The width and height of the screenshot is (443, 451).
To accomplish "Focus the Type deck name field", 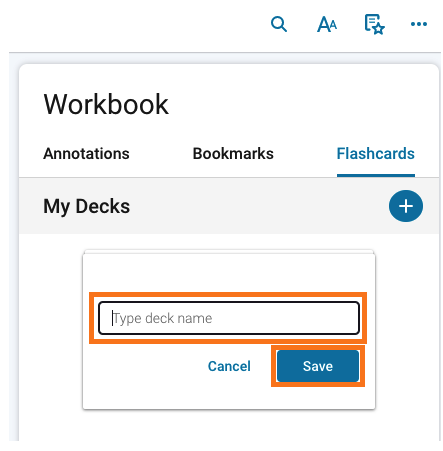I will coord(229,318).
